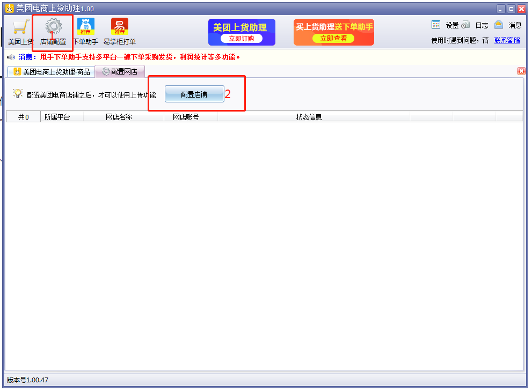Open the 美团上货 shopping cart tool
The image size is (532, 392).
[21, 31]
